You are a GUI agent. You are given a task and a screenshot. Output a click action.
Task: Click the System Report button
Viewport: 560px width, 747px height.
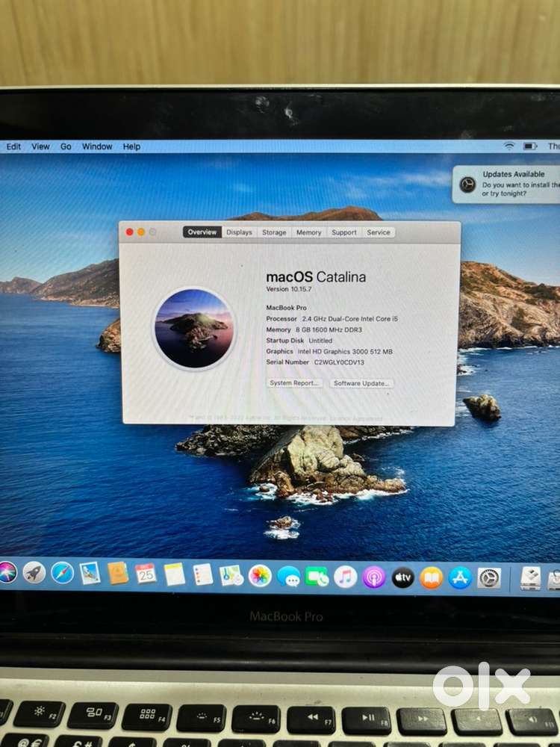tap(295, 383)
